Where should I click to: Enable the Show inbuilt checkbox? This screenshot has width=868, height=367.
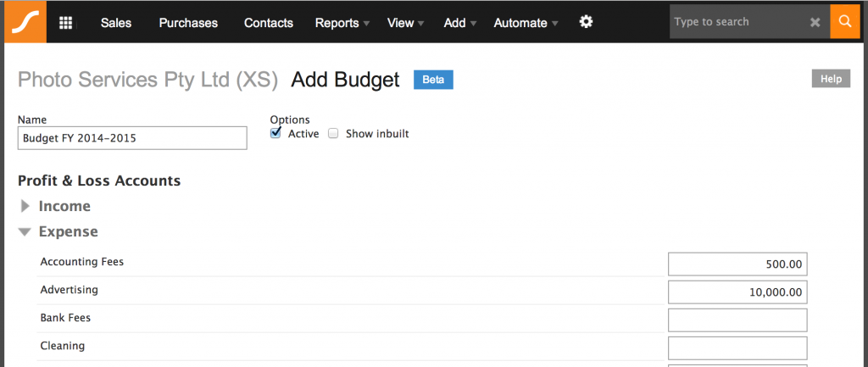click(x=333, y=133)
